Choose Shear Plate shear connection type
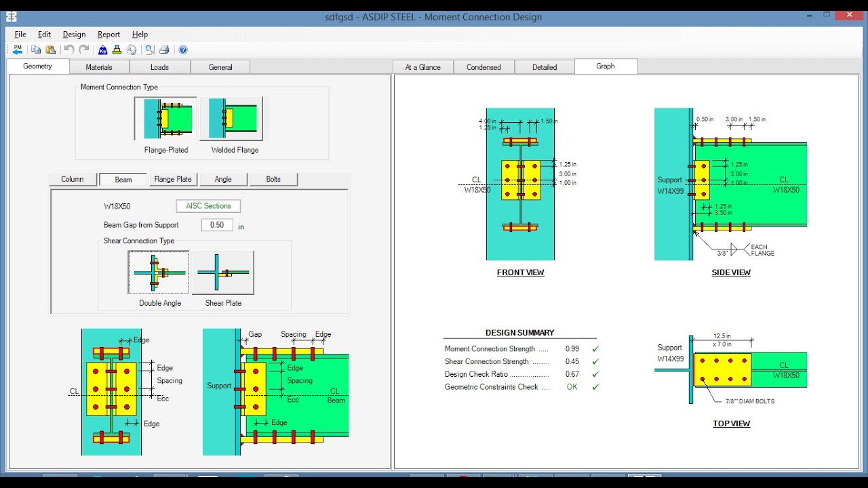 (223, 272)
